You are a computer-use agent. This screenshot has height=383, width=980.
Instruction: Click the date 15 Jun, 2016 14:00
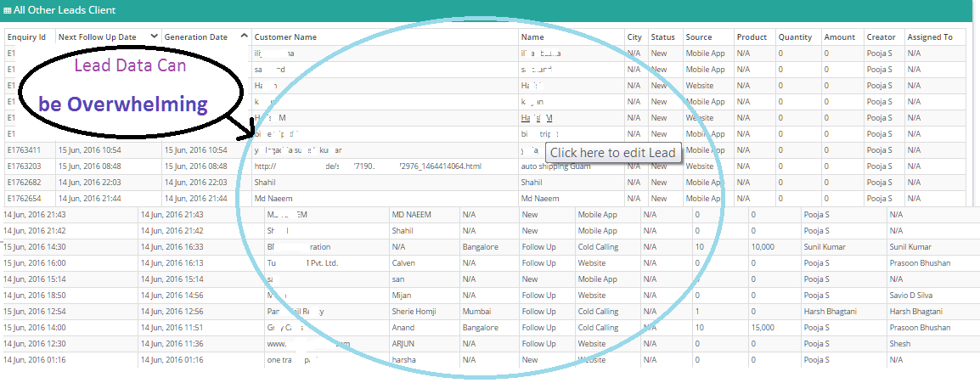(35, 328)
